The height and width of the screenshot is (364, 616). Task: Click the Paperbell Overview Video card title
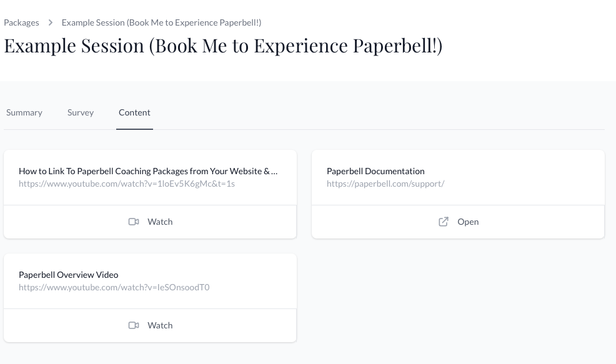[x=68, y=275]
